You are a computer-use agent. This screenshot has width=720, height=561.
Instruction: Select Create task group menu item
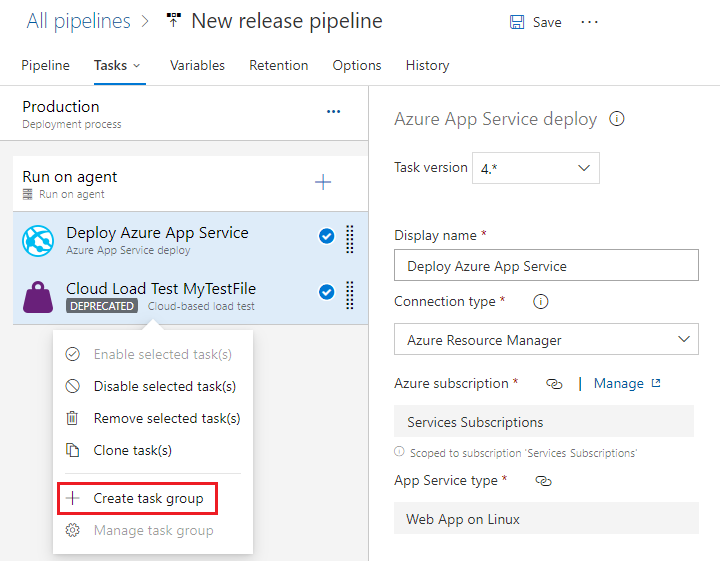148,498
